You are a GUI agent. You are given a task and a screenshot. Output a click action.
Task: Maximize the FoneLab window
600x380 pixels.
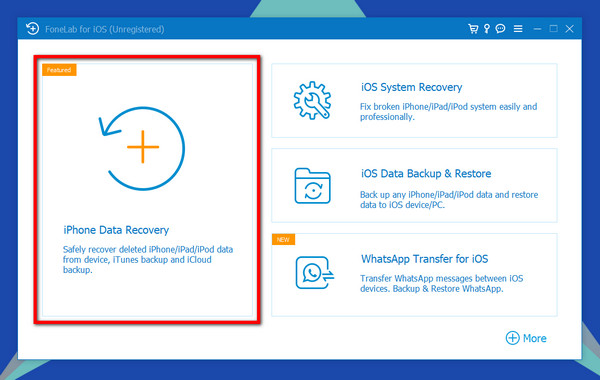pyautogui.click(x=553, y=29)
